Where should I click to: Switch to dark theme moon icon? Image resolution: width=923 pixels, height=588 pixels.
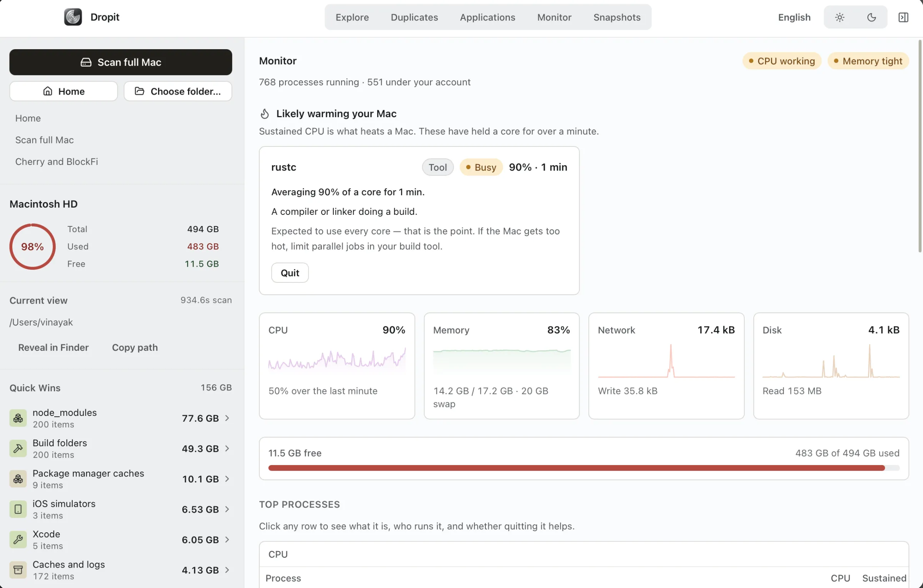point(871,17)
